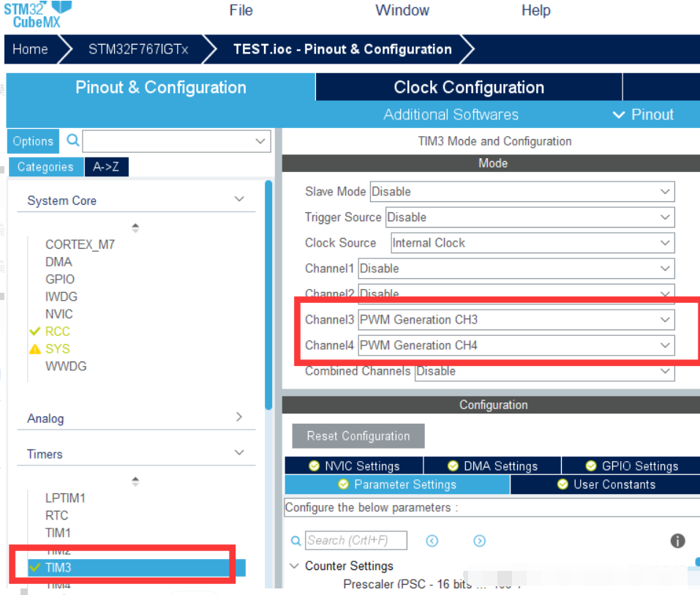This screenshot has width=700, height=595.
Task: Select TIM1 in Timers list
Action: (58, 533)
